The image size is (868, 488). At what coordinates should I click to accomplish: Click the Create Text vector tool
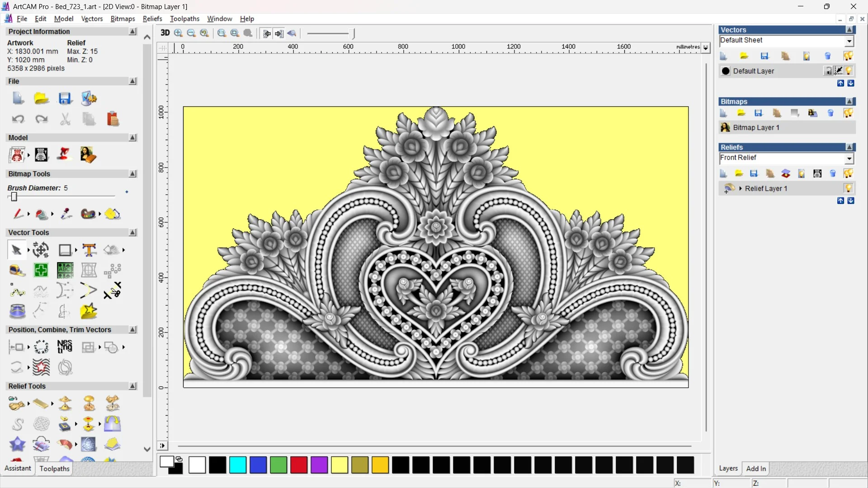(89, 250)
